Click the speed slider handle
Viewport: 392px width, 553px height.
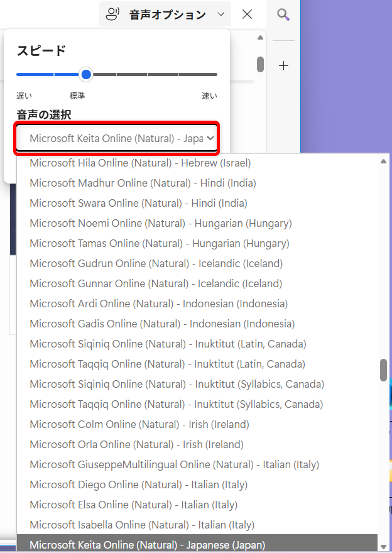[x=86, y=74]
